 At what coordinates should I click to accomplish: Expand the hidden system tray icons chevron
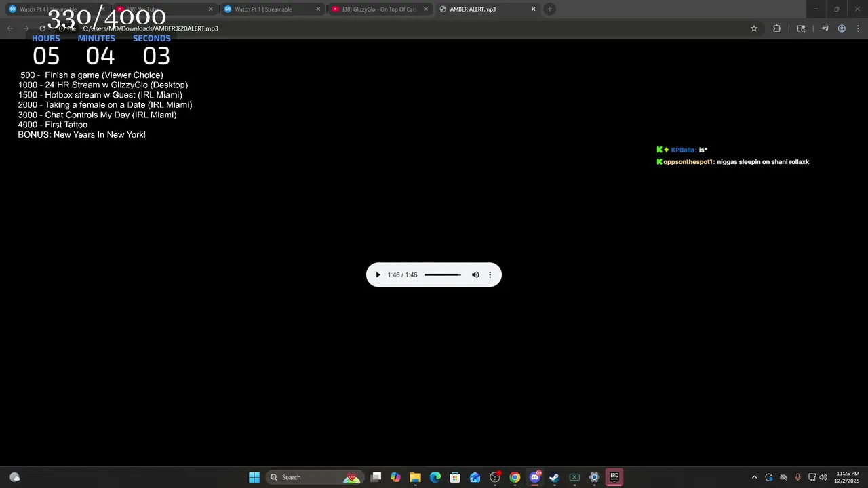click(754, 477)
